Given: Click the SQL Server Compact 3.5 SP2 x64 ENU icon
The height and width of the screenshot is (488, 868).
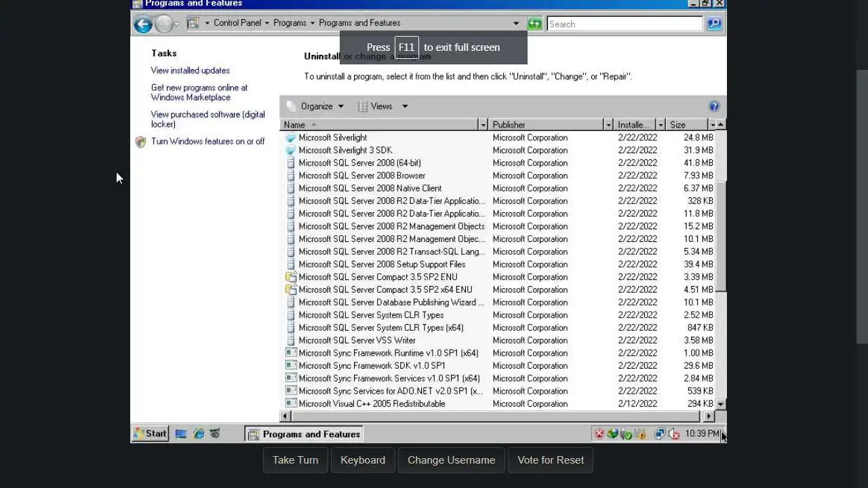Looking at the screenshot, I should click(x=291, y=289).
